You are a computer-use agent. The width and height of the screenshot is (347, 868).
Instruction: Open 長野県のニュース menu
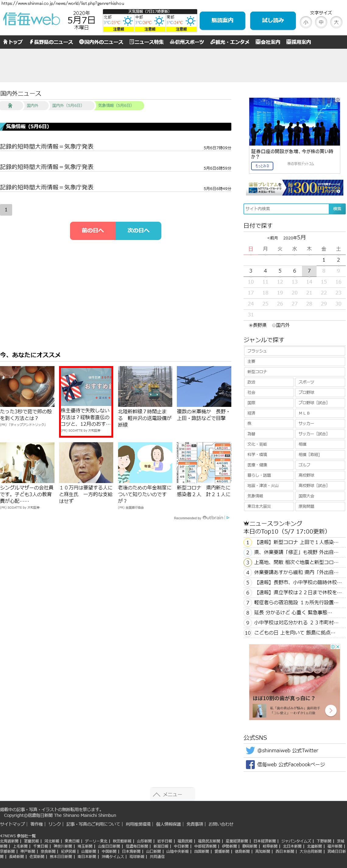(51, 42)
